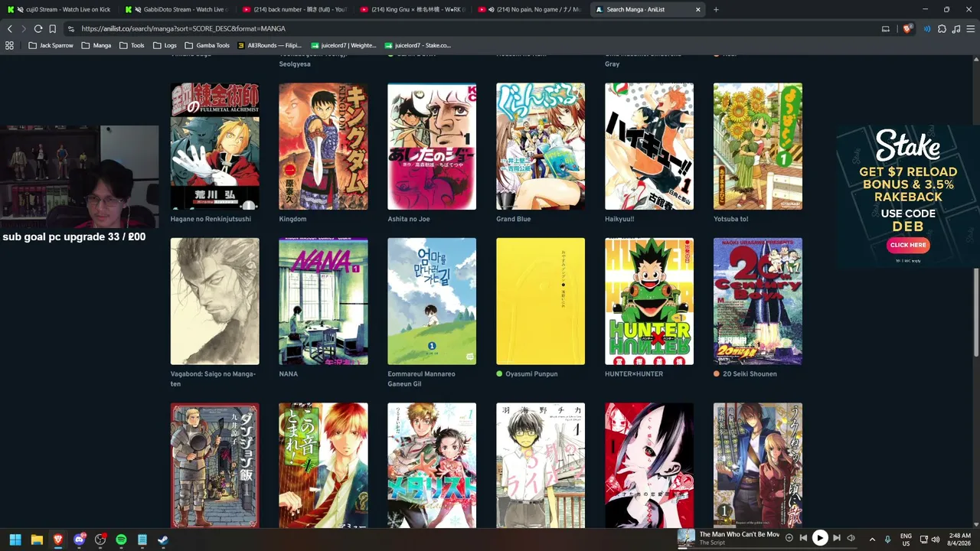Reload the AniList page
The image size is (980, 551).
[38, 28]
